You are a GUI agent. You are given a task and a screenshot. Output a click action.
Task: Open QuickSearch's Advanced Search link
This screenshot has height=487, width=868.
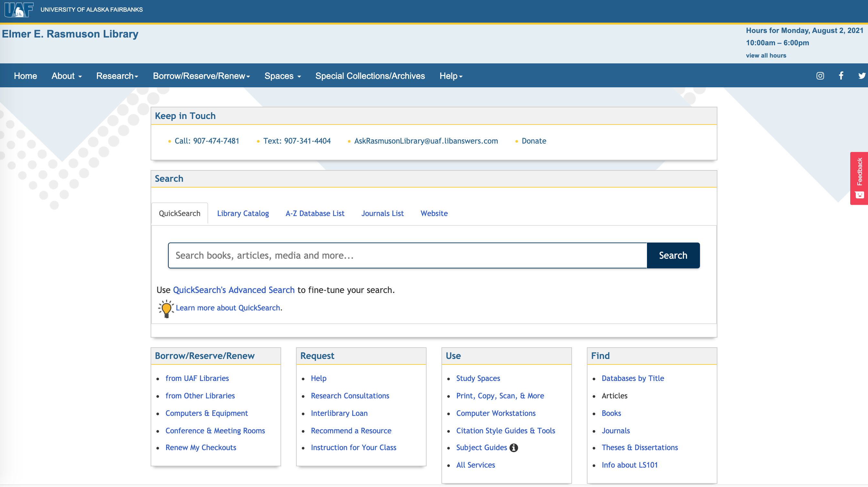pos(234,290)
